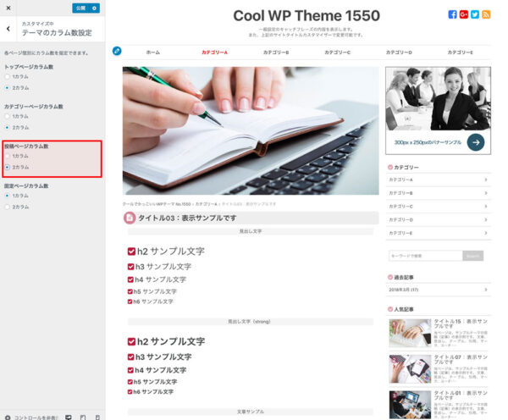
Task: Open カテゴリーB in the navigation menu
Action: coord(276,52)
